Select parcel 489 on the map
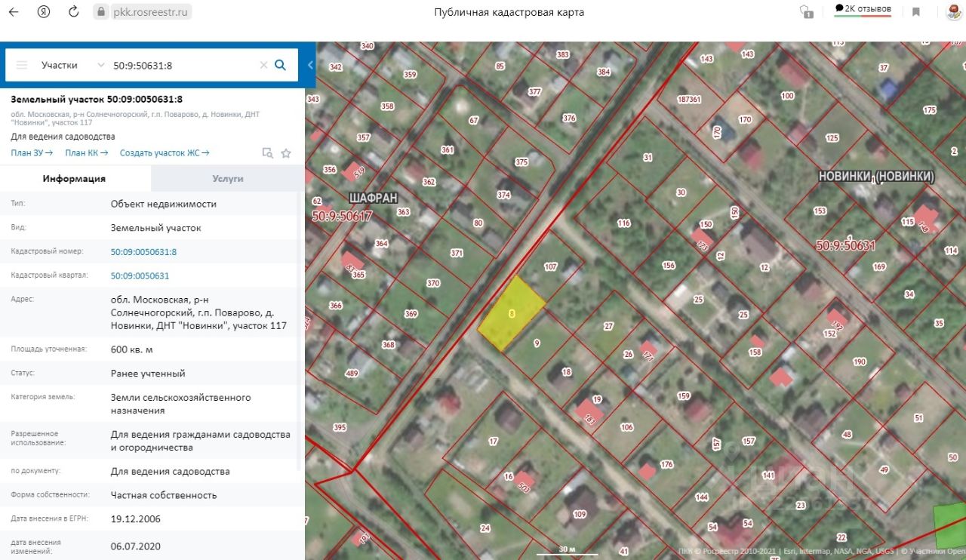Screen dimensions: 966x560 pyautogui.click(x=352, y=374)
